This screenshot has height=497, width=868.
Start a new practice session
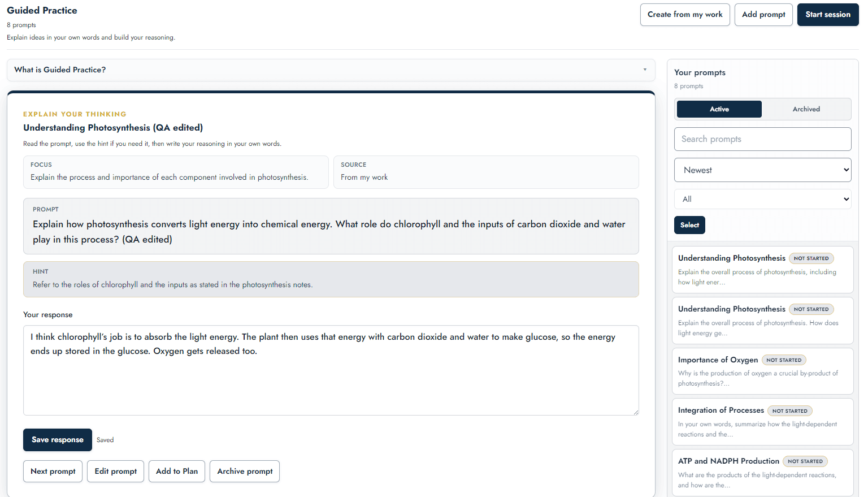(x=828, y=15)
